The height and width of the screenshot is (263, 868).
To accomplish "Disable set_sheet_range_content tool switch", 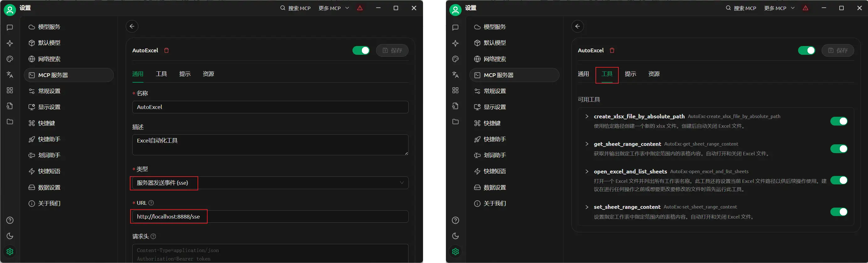I will click(x=839, y=212).
